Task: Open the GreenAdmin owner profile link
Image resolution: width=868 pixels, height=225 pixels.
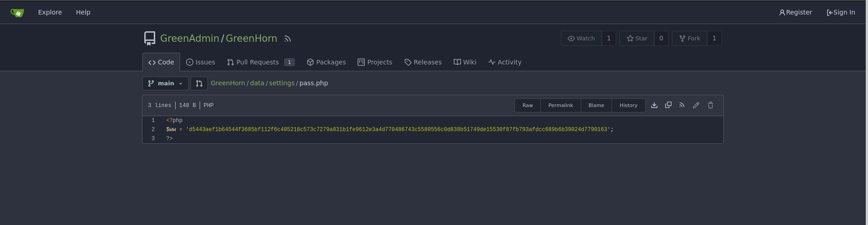Action: [x=190, y=39]
